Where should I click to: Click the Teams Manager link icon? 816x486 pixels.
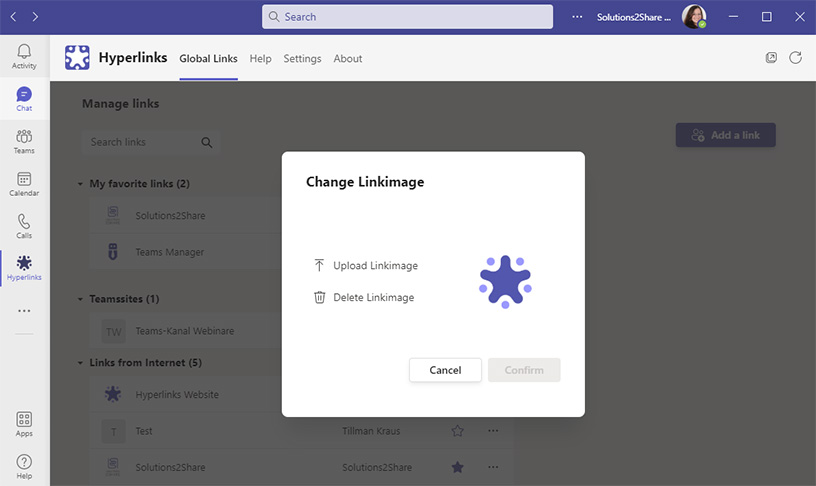tap(113, 252)
